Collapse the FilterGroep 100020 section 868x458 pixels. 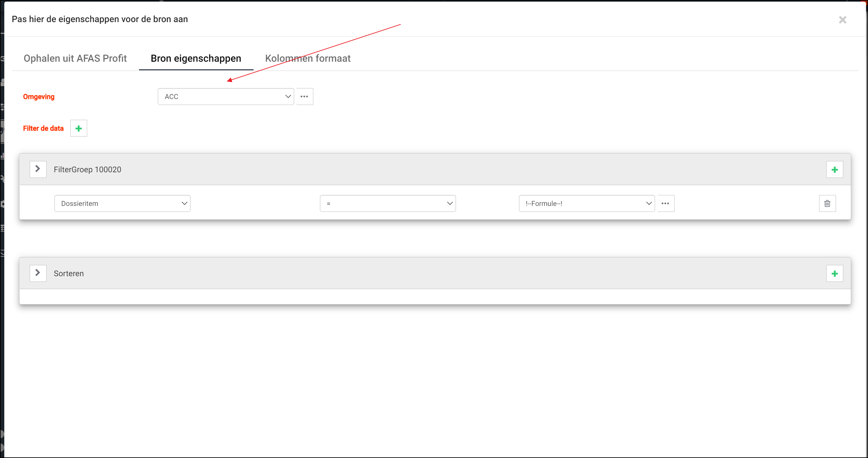point(38,169)
